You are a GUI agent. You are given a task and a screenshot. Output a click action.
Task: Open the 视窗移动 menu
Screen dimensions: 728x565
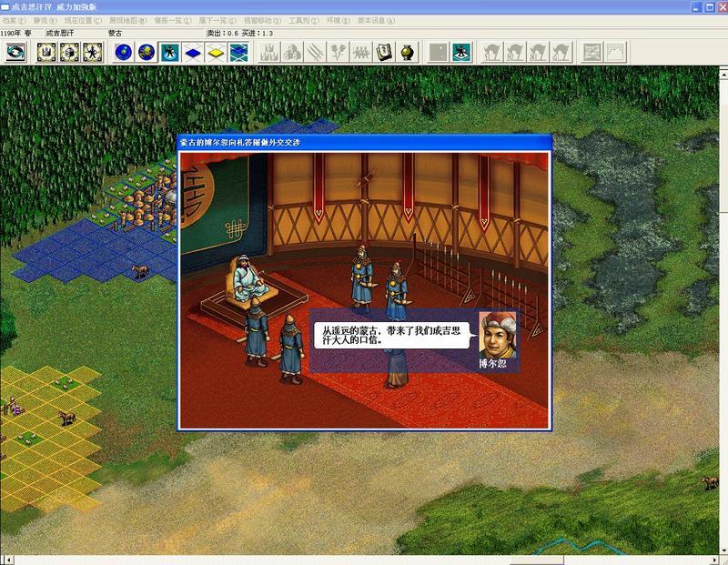pyautogui.click(x=262, y=21)
